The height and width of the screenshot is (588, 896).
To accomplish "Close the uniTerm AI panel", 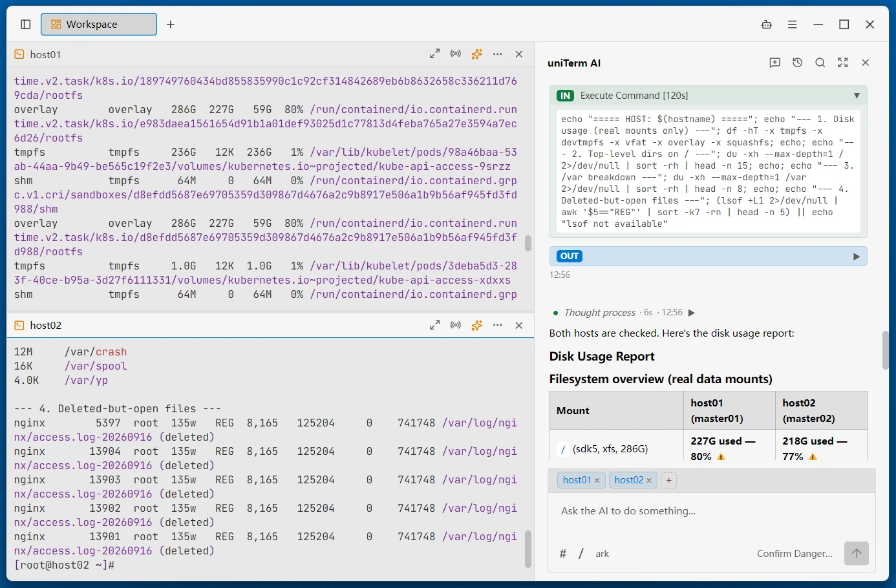I will pyautogui.click(x=866, y=63).
